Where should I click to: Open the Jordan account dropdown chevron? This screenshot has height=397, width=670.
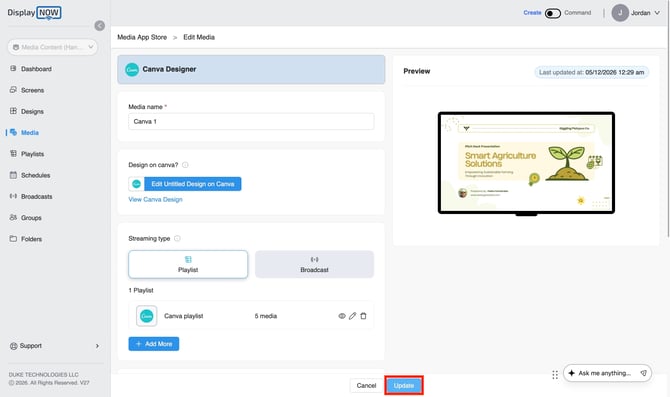click(x=657, y=13)
